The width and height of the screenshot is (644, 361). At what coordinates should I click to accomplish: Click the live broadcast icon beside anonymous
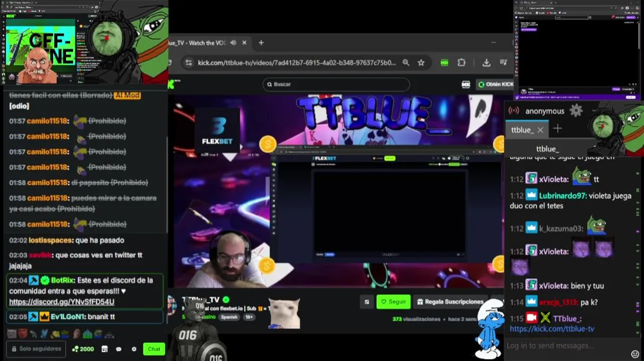click(x=514, y=111)
